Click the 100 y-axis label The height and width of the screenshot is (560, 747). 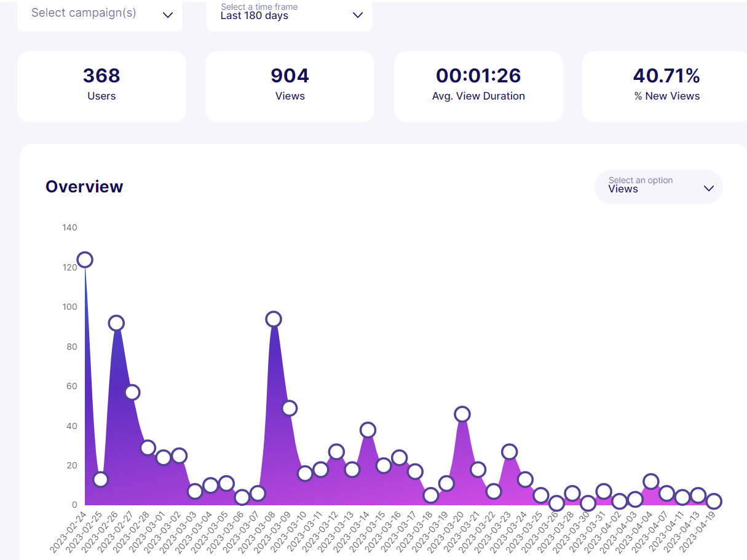(70, 307)
